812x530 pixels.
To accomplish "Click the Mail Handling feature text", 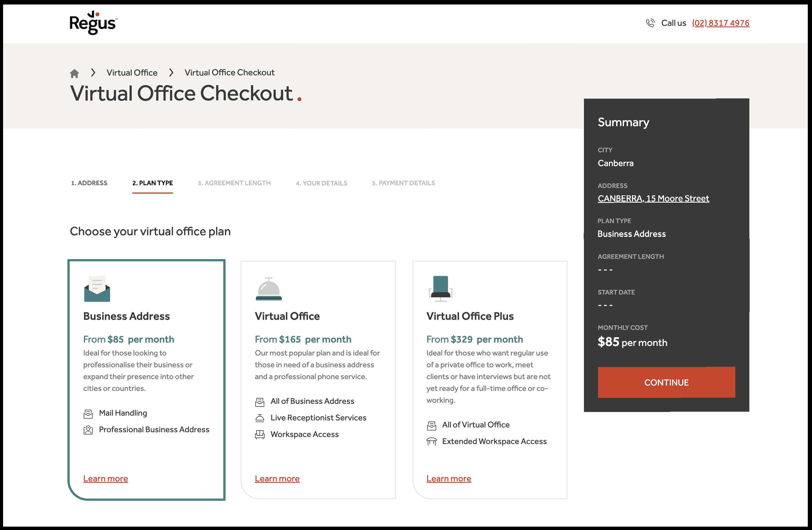I will point(123,413).
